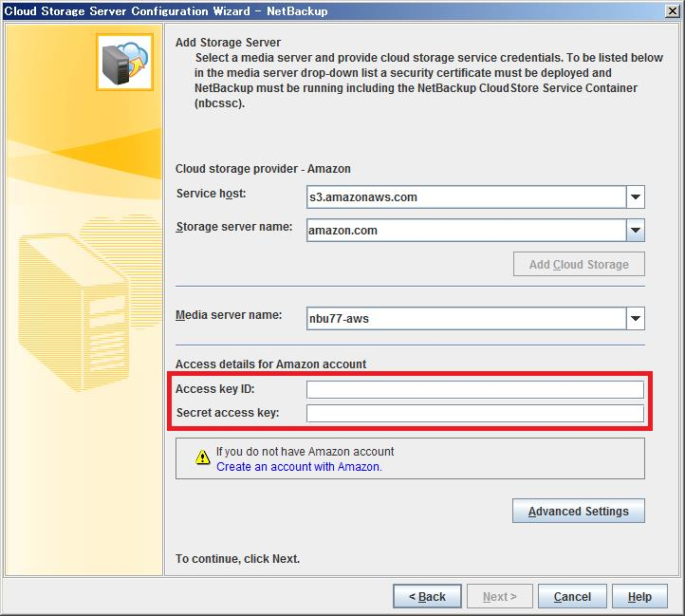The height and width of the screenshot is (616, 685).
Task: Cancel the configuration wizard
Action: tap(572, 596)
